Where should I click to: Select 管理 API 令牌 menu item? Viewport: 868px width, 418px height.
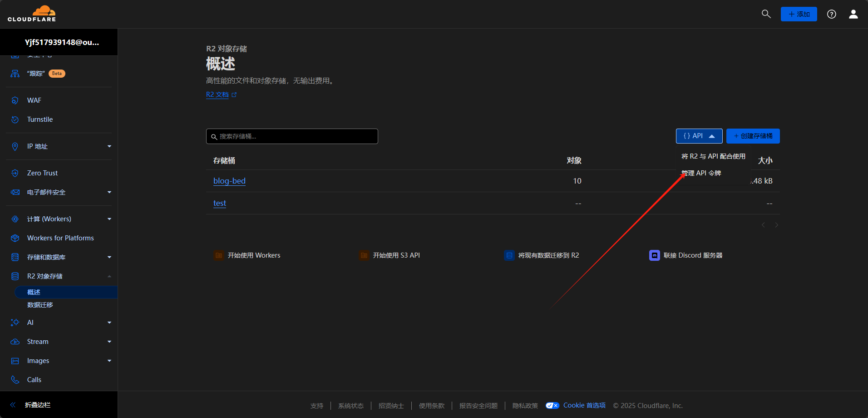[713, 173]
